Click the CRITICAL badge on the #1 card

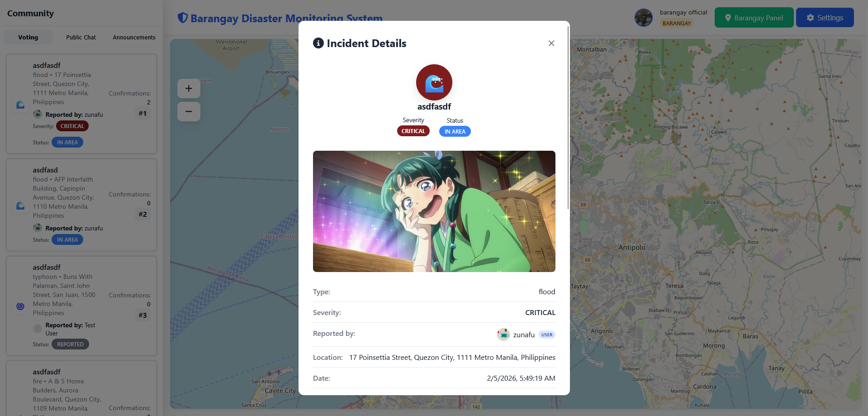(72, 126)
